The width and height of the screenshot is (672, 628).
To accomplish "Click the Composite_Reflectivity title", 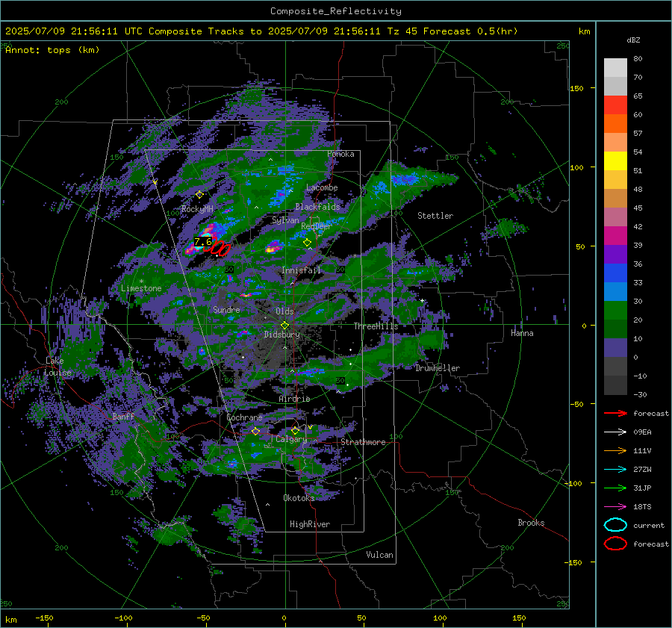I will click(335, 11).
